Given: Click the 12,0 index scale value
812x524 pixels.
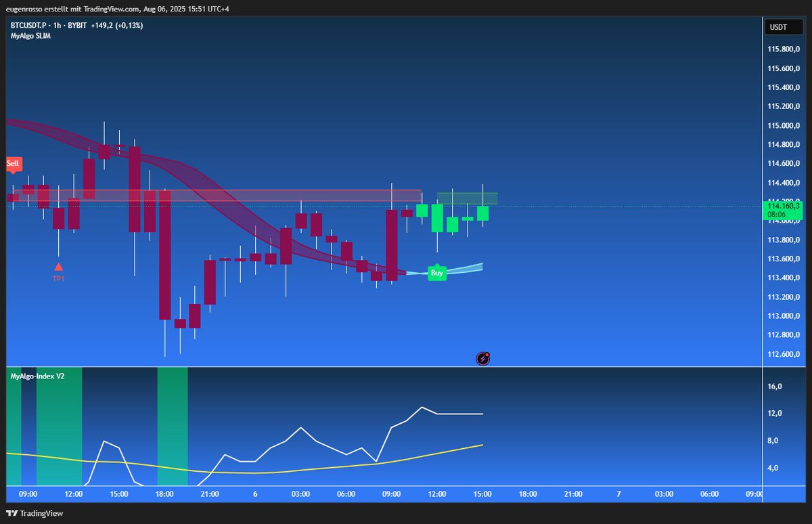Looking at the screenshot, I should pos(775,414).
